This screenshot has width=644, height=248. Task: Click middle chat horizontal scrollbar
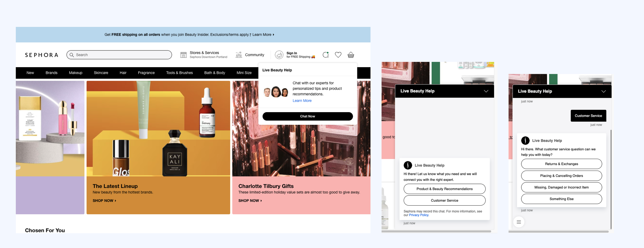tap(436, 231)
